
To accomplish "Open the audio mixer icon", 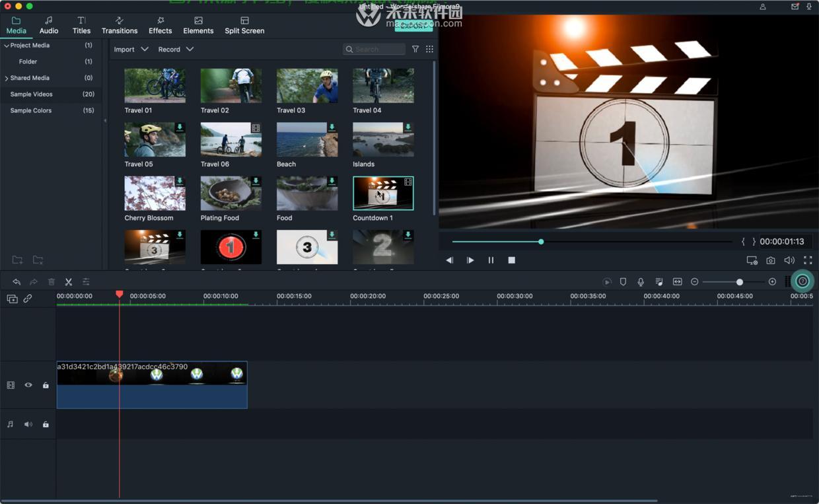I will [x=659, y=282].
